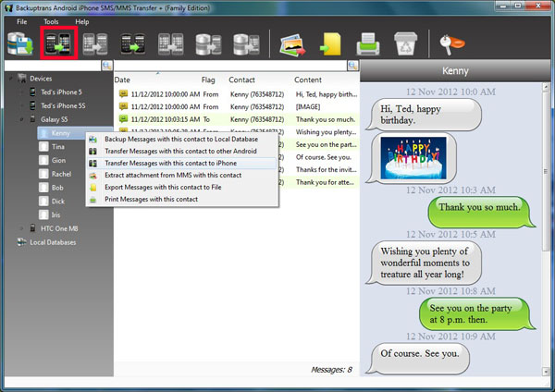The width and height of the screenshot is (555, 392).
Task: Select the Local Databases label
Action: (x=53, y=242)
